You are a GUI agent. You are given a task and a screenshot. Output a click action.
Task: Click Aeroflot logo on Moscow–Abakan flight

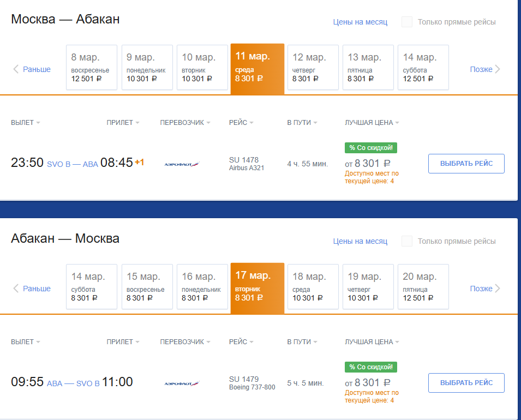click(x=182, y=164)
